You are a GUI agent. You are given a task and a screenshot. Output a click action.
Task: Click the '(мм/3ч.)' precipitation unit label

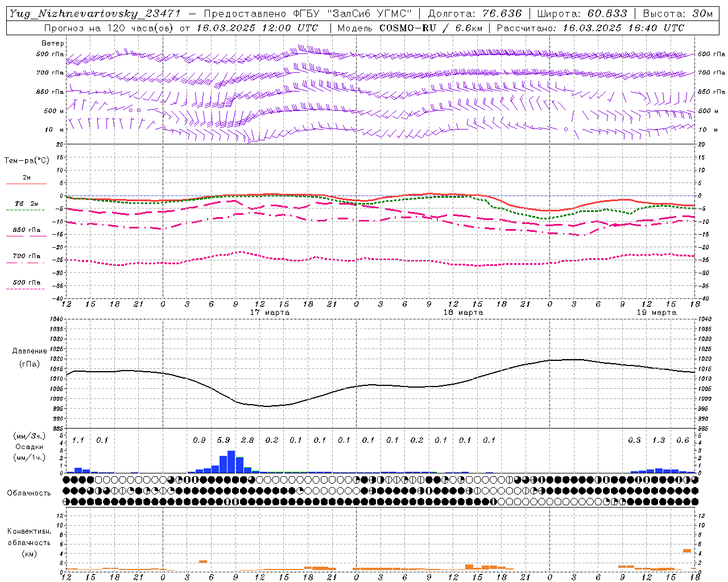point(30,436)
